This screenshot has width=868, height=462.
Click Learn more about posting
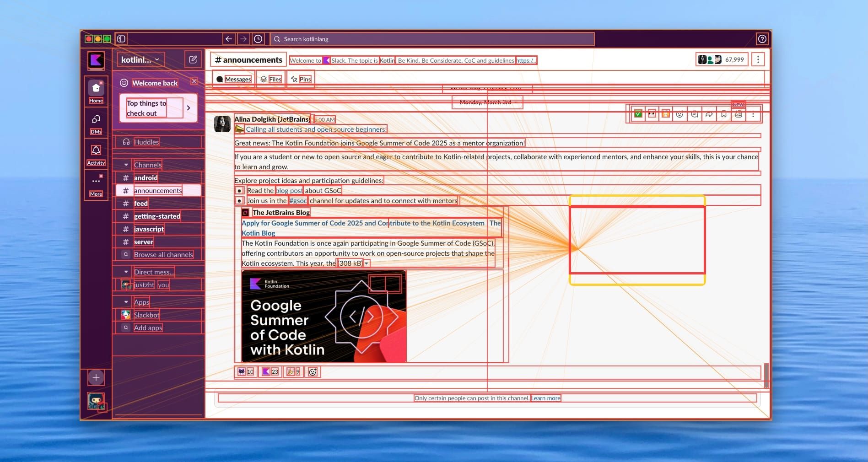[x=546, y=398]
